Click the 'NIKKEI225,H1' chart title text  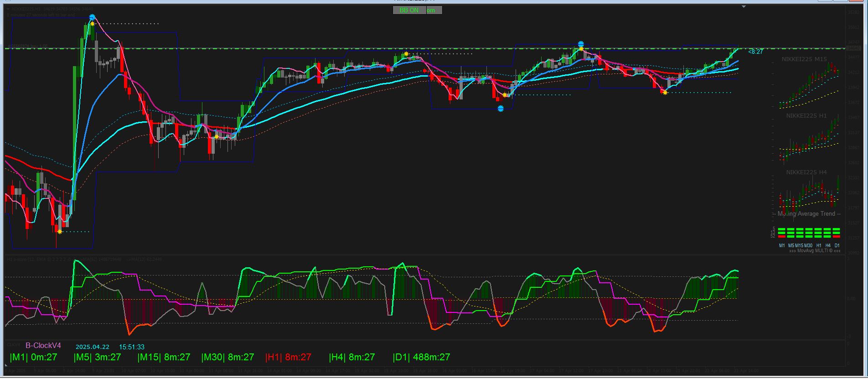point(26,9)
